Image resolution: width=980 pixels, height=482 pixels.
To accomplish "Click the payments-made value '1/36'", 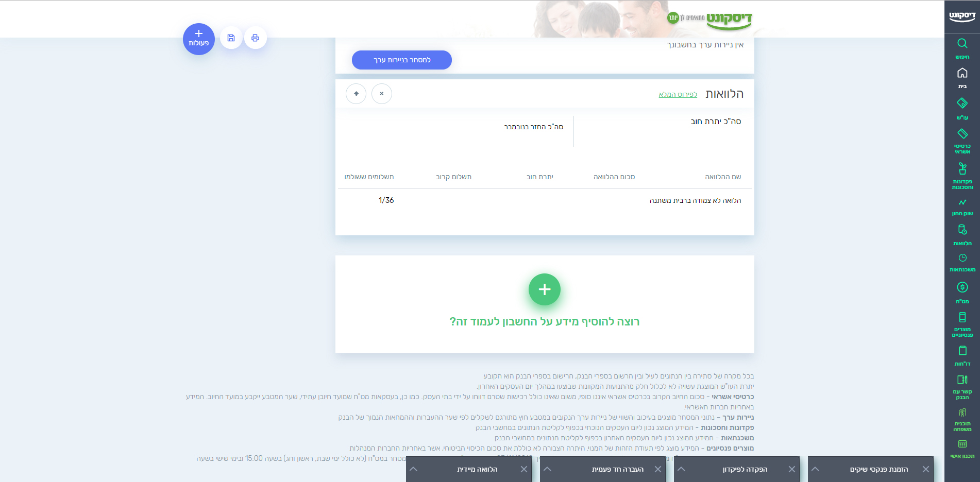I will 386,200.
